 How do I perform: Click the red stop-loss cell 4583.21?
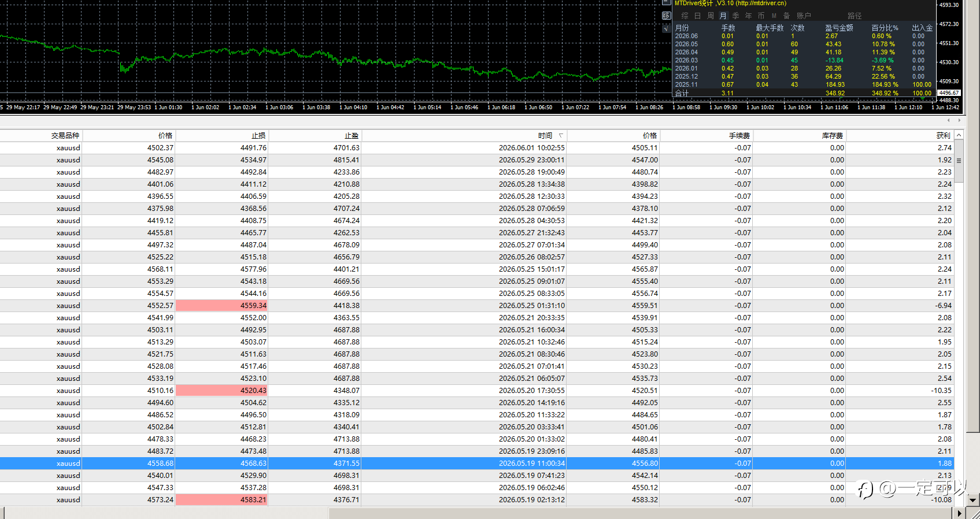click(222, 500)
